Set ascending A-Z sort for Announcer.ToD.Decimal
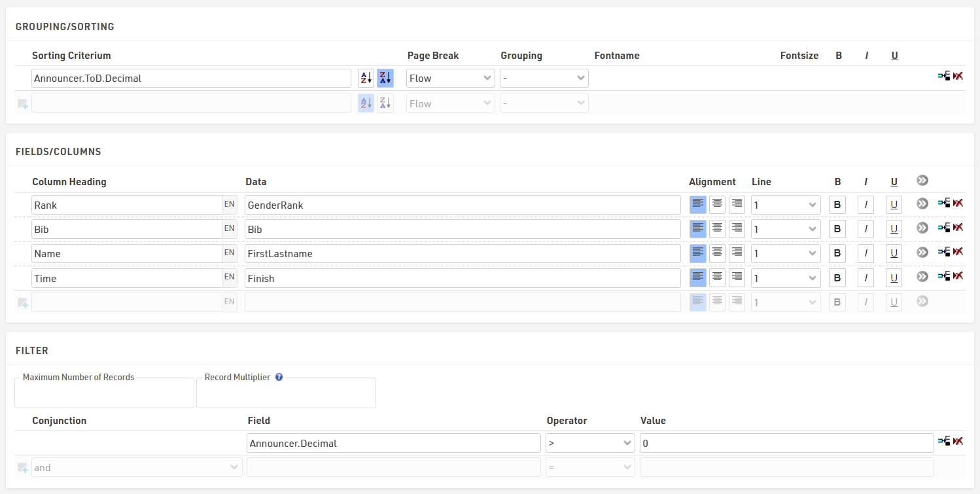 pyautogui.click(x=366, y=79)
